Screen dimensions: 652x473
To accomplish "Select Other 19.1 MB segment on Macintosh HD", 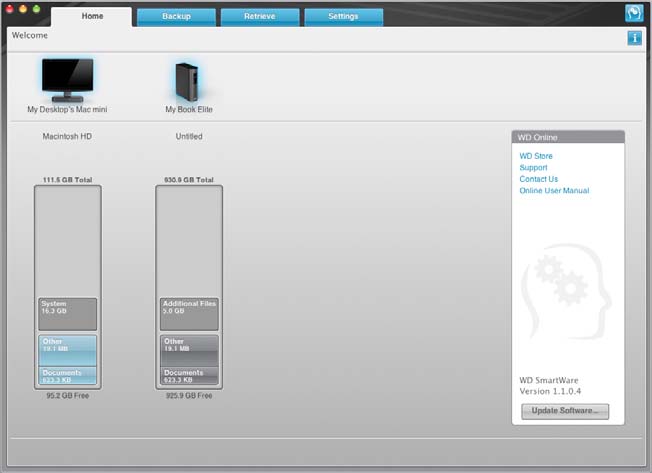I will click(x=68, y=351).
